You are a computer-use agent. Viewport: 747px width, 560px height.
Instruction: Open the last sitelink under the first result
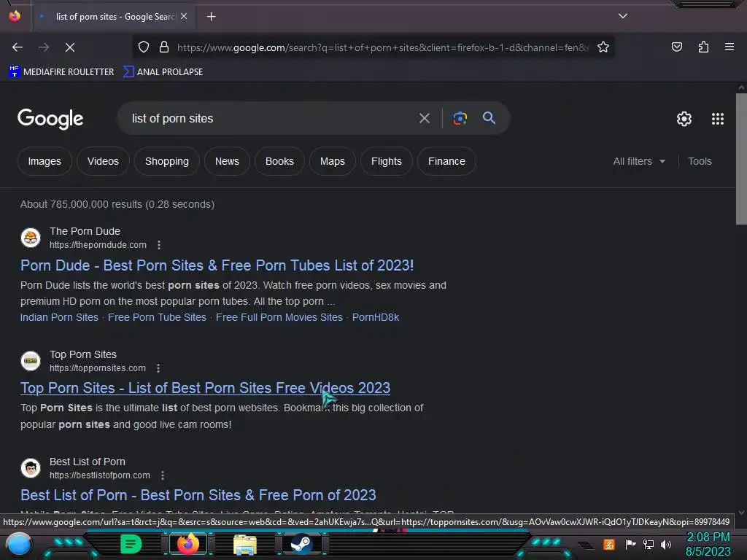(376, 317)
